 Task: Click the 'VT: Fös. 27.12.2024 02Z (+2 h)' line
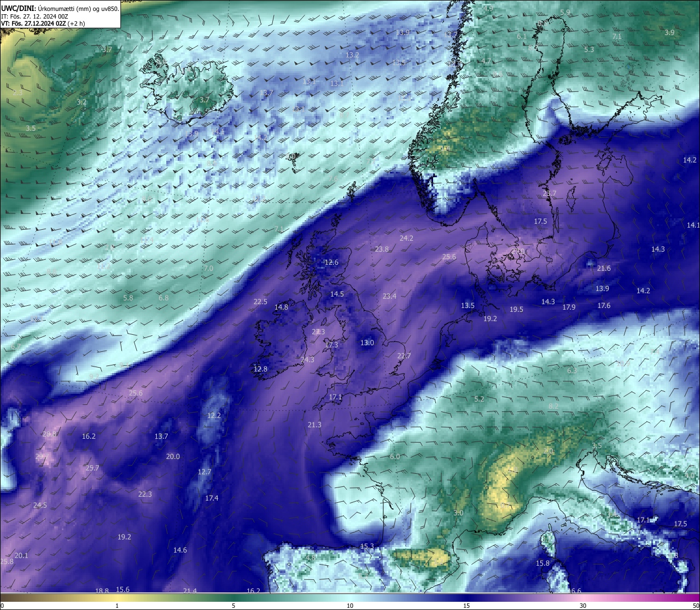[x=43, y=24]
